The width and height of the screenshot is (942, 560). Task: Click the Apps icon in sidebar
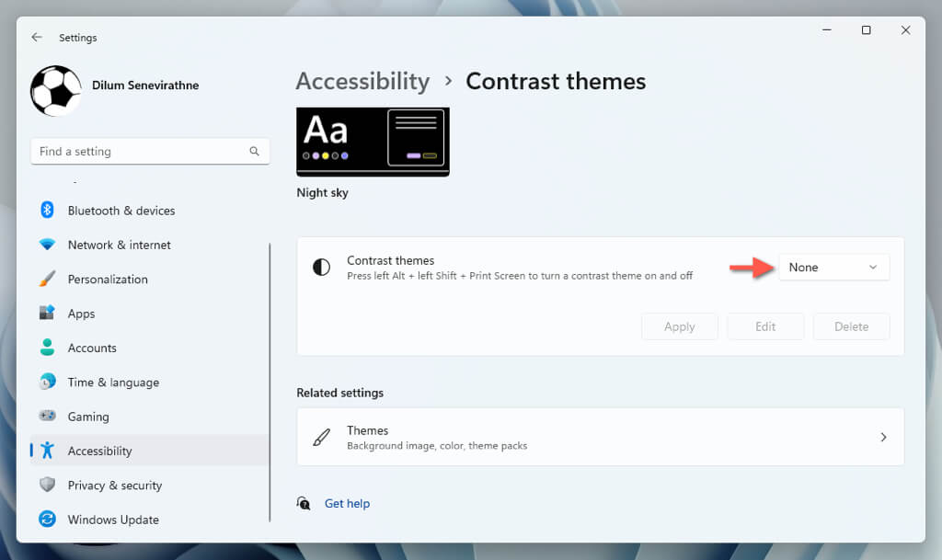pyautogui.click(x=48, y=314)
